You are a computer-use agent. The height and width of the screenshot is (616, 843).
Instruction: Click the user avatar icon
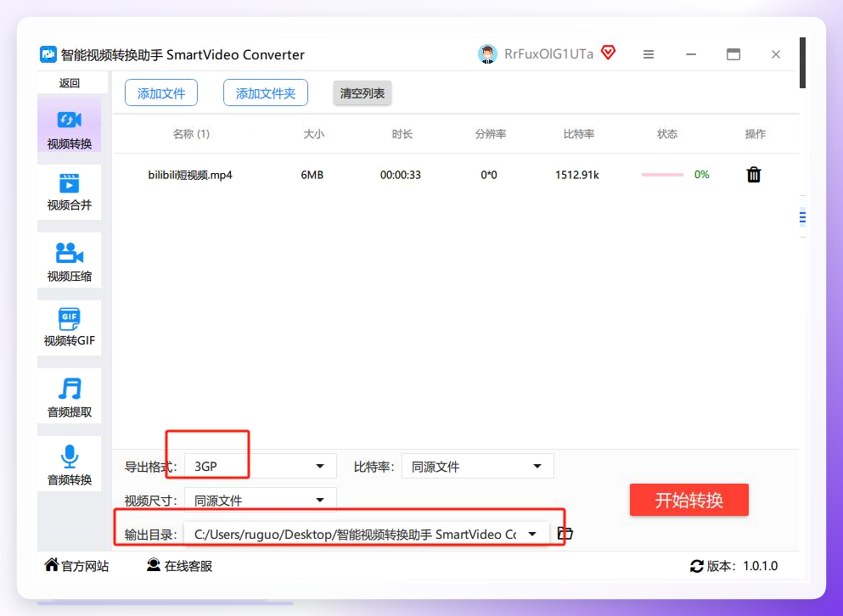[x=487, y=54]
